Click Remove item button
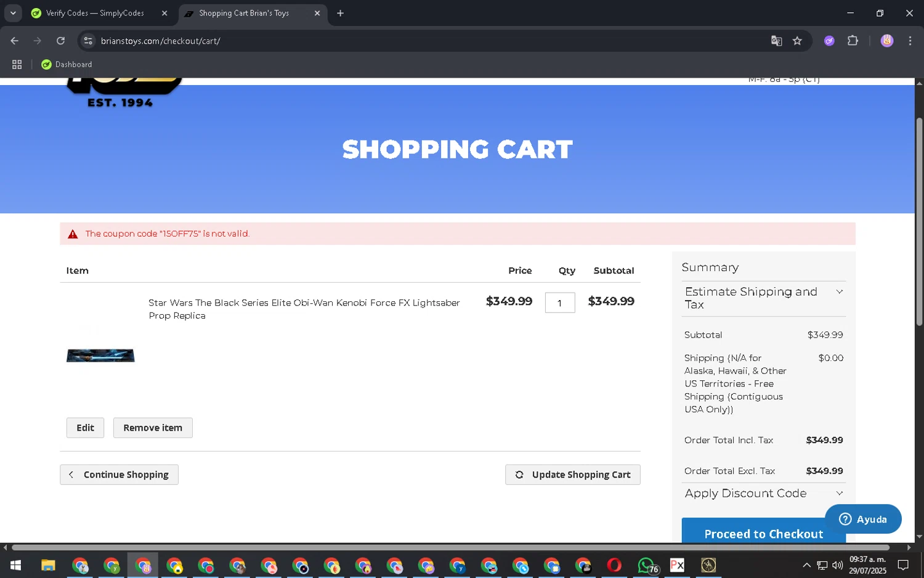 pyautogui.click(x=153, y=428)
